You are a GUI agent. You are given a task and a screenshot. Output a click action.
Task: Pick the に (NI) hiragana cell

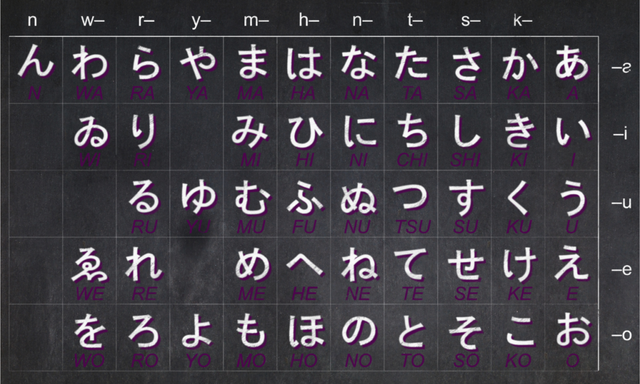click(x=358, y=137)
